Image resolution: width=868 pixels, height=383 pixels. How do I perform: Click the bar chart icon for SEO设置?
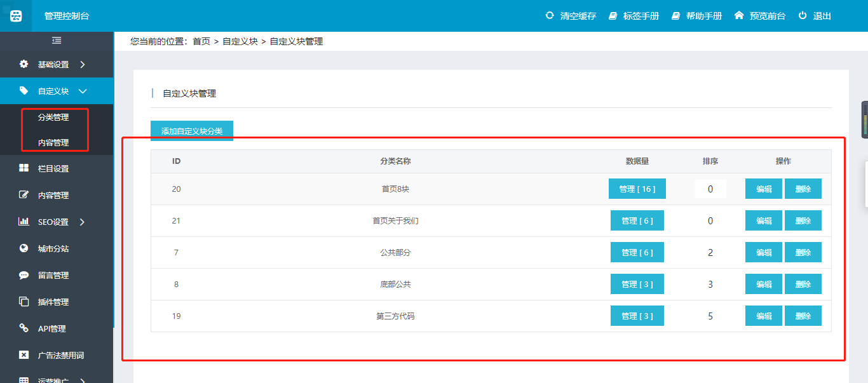click(x=24, y=222)
